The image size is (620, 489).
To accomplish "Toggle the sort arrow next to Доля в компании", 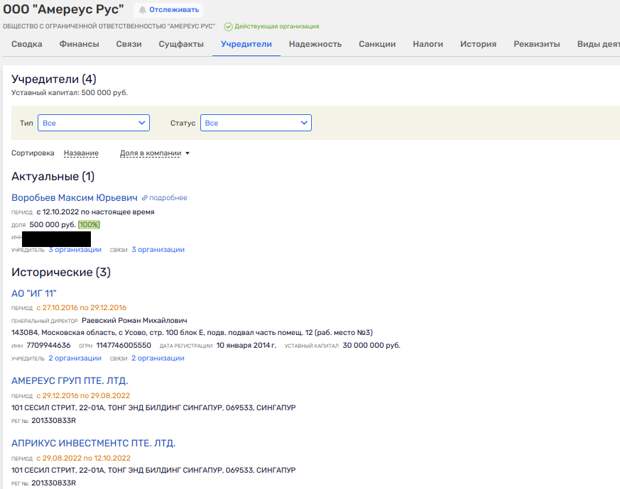I will (187, 153).
